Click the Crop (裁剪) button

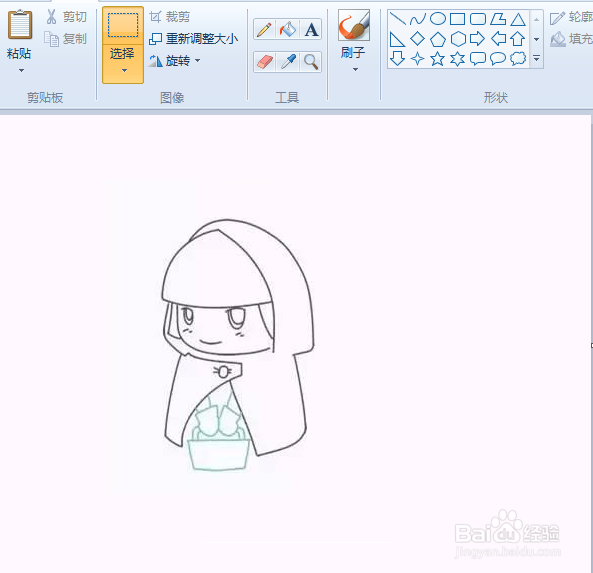point(169,17)
